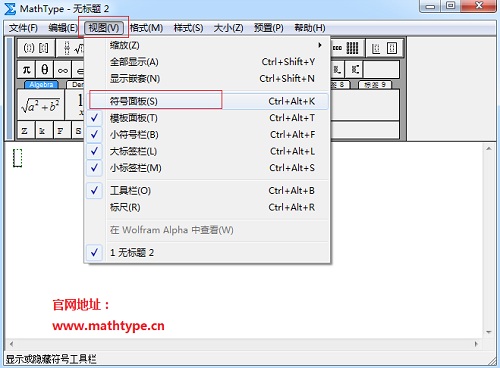Click the vertical scrollbar down arrow
Image resolution: width=500 pixels, height=368 pixels.
pos(489,332)
